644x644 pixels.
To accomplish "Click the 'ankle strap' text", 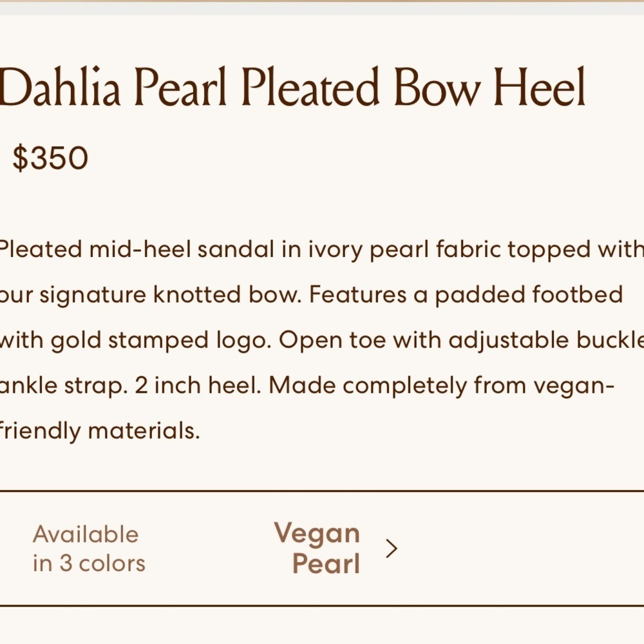I will click(x=61, y=386).
